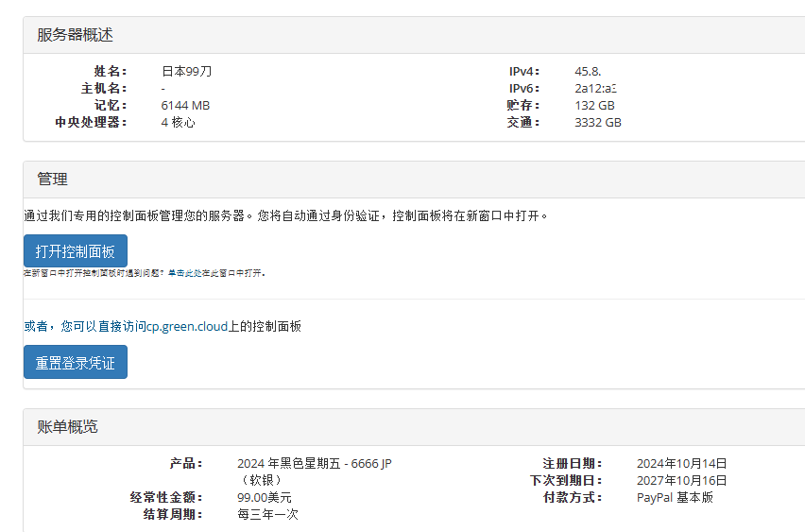Click the recurring amount 99.00美元
The width and height of the screenshot is (805, 532).
tap(265, 497)
